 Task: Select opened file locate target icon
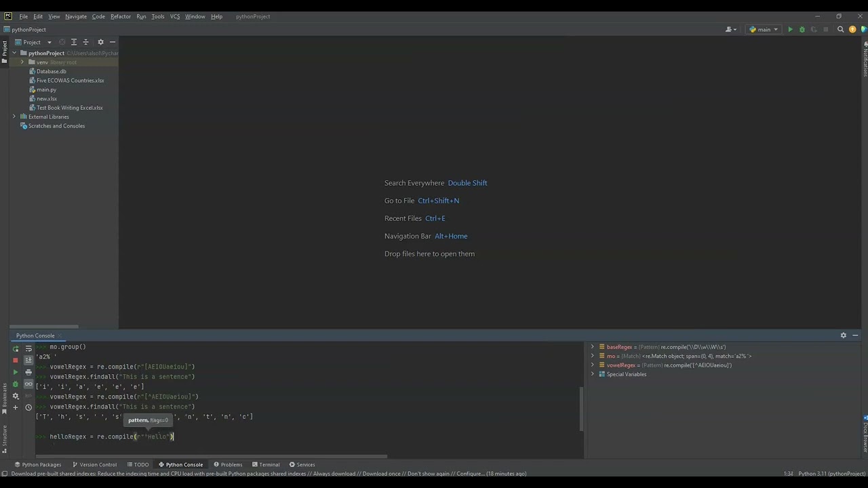pos(62,42)
